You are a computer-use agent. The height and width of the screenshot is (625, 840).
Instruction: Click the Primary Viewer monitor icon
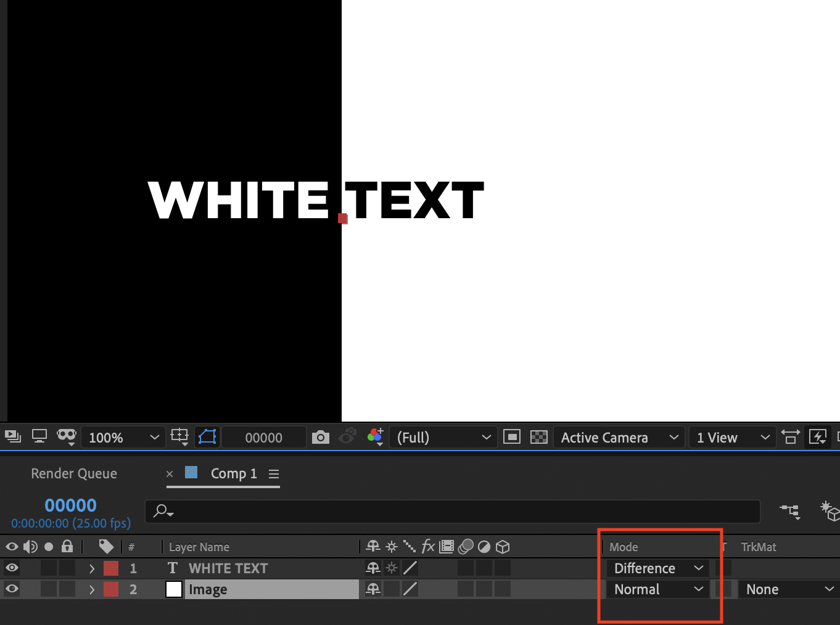(39, 436)
